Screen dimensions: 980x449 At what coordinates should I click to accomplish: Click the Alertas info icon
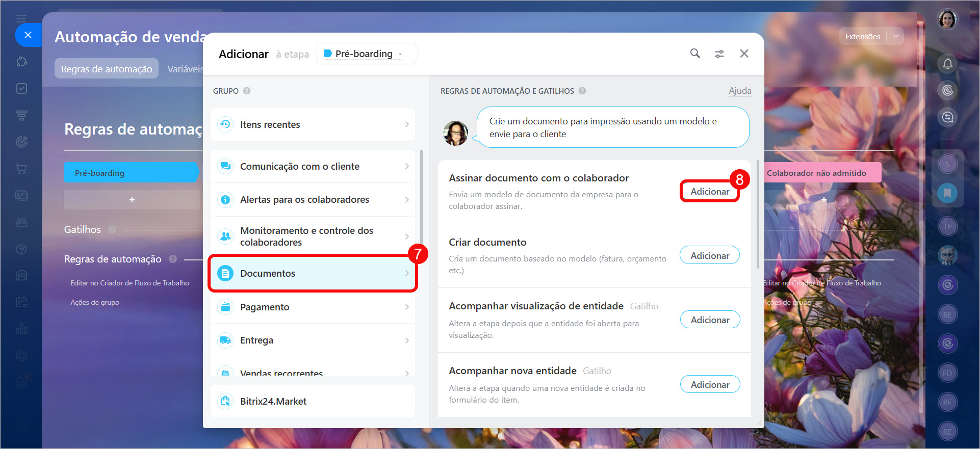(225, 200)
